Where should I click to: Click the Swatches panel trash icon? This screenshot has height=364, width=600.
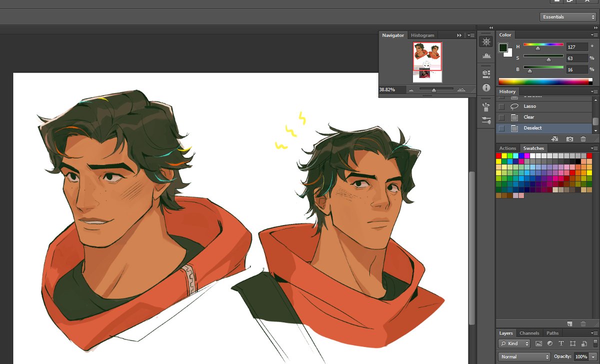pos(583,324)
